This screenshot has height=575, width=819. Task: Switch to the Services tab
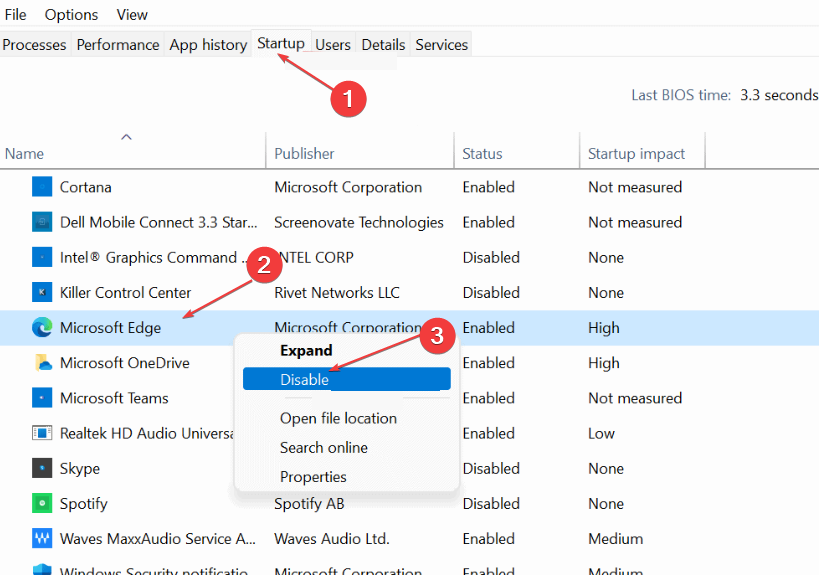442,45
